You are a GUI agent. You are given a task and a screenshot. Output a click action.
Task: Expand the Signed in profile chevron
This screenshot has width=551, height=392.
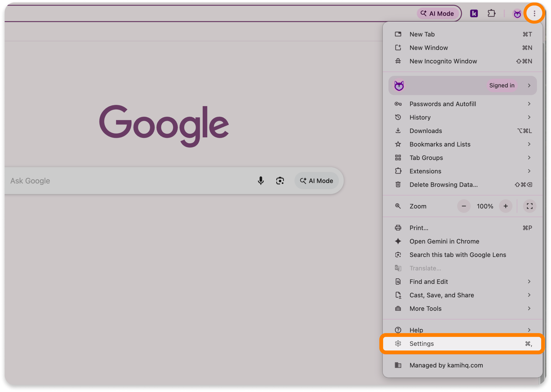coord(529,85)
